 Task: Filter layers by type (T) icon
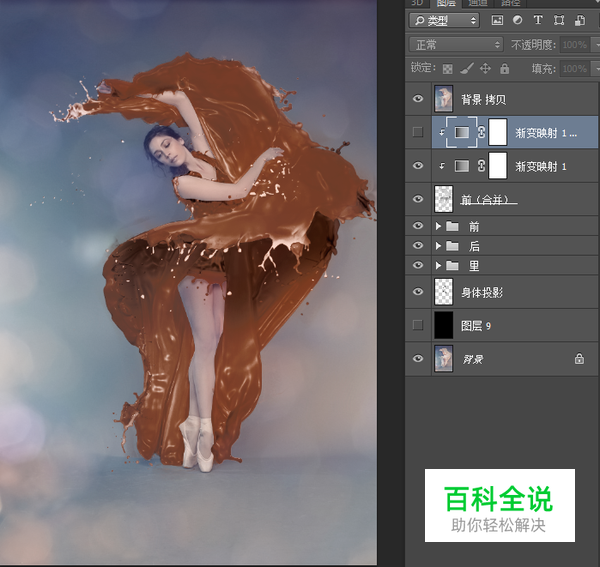tap(538, 20)
